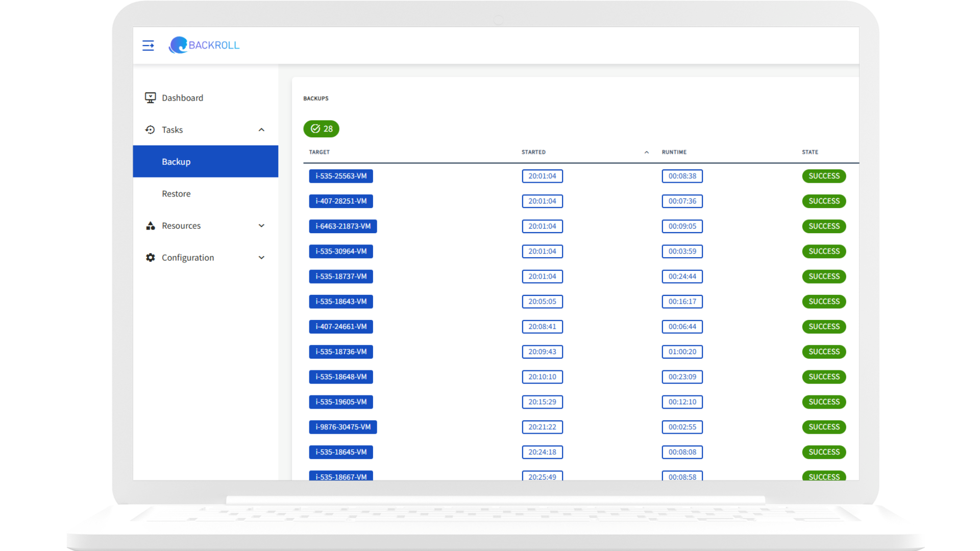The height and width of the screenshot is (551, 980).
Task: Click the 20:21:22 start time chip
Action: pos(542,427)
